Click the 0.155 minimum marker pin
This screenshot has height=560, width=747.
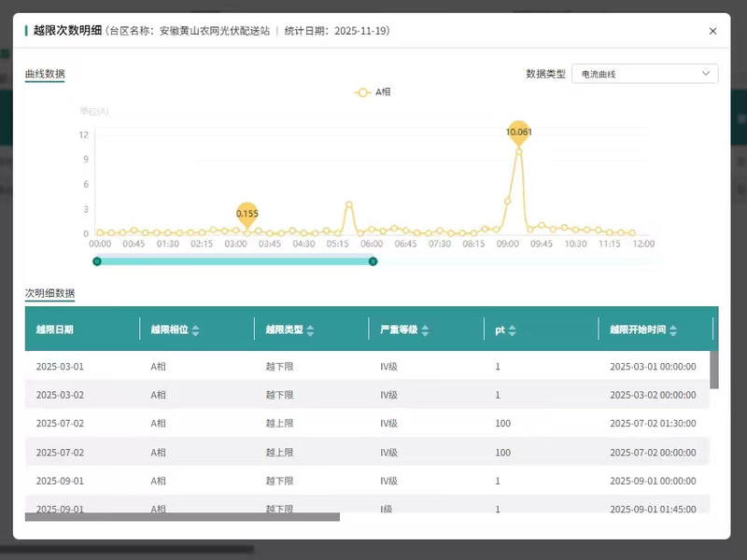tap(247, 214)
